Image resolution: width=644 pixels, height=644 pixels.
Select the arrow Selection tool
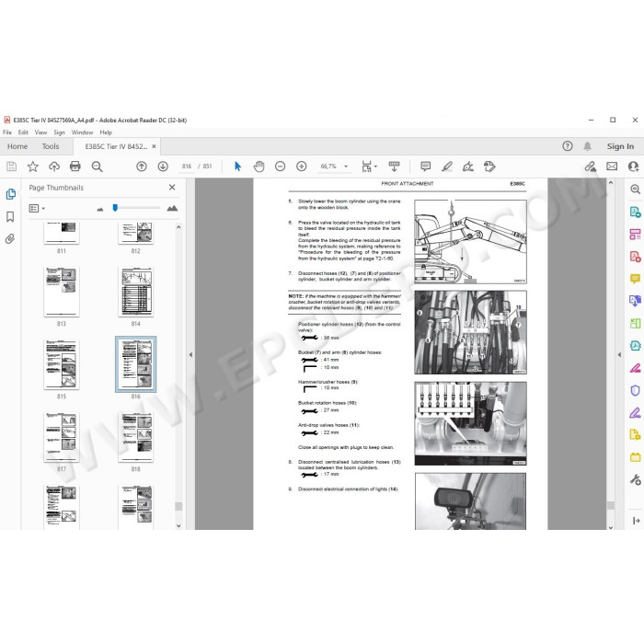point(237,167)
